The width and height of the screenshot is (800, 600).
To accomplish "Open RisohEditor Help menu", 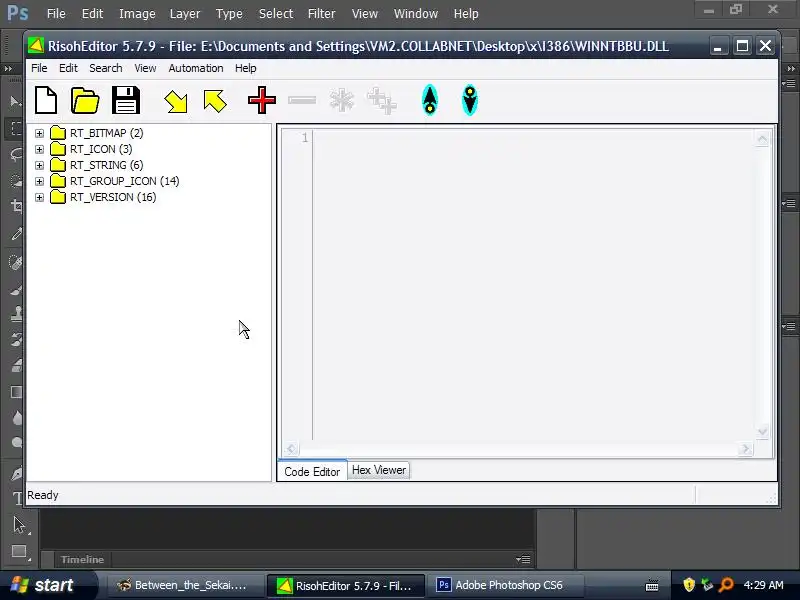I will pyautogui.click(x=245, y=68).
